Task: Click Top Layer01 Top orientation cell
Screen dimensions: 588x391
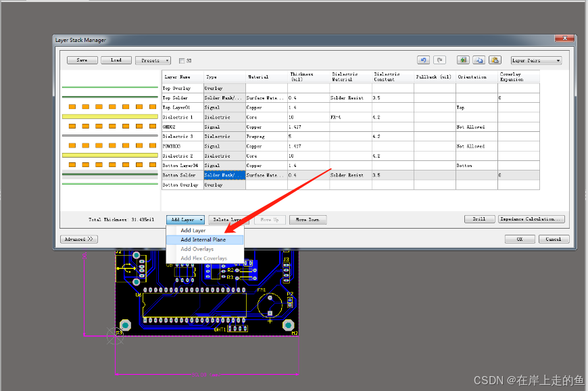Action: tap(476, 108)
